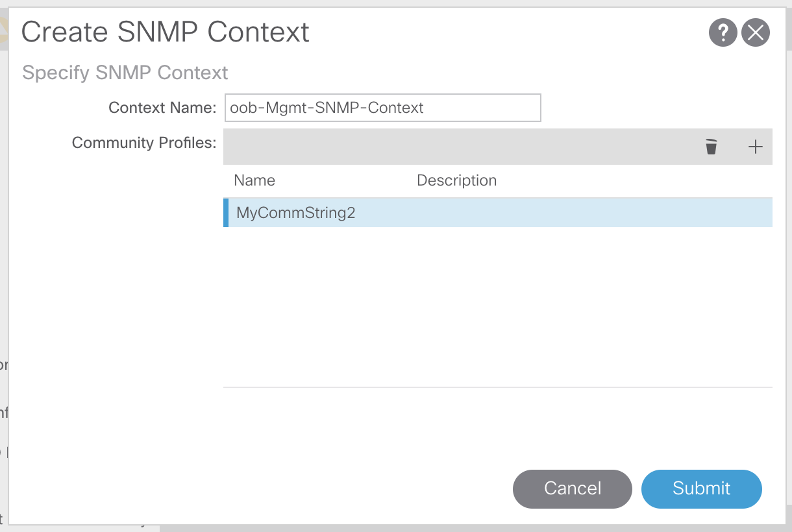Close the Create SNMP Context dialog
Screen dimensions: 792x532
tap(756, 32)
